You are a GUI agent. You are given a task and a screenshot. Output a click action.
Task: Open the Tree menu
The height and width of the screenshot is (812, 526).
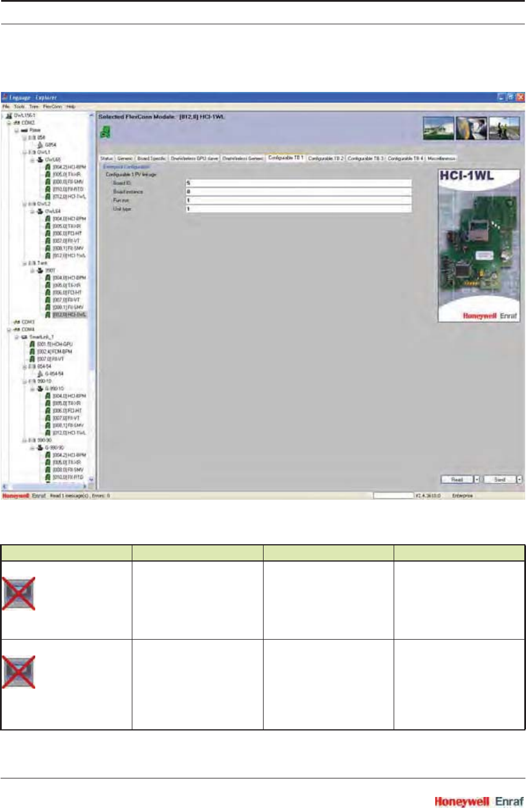(34, 107)
